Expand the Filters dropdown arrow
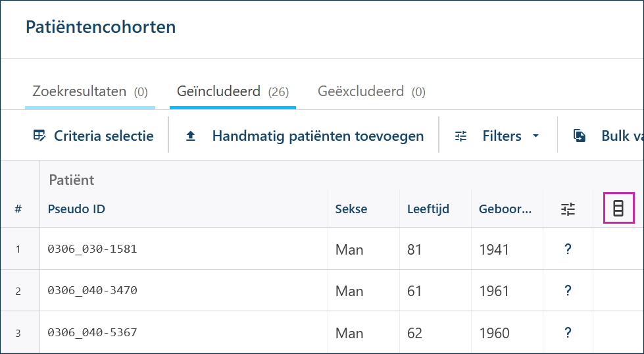Screen dimensions: 644x354 pos(535,136)
